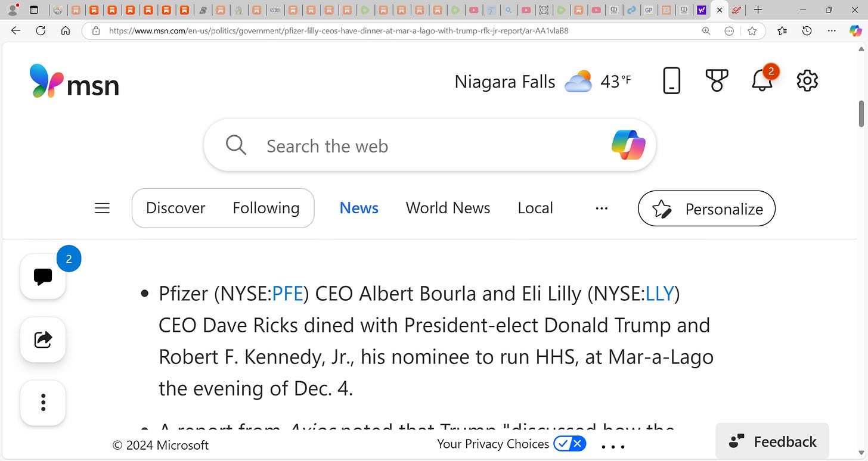Open the News section
The width and height of the screenshot is (868, 461).
click(359, 208)
